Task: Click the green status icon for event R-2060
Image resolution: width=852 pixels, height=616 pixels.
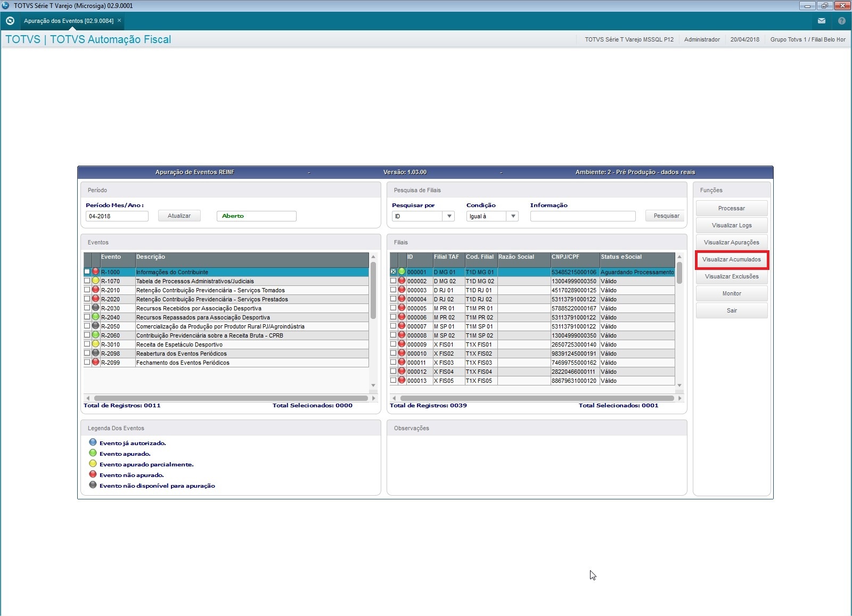Action: (96, 335)
